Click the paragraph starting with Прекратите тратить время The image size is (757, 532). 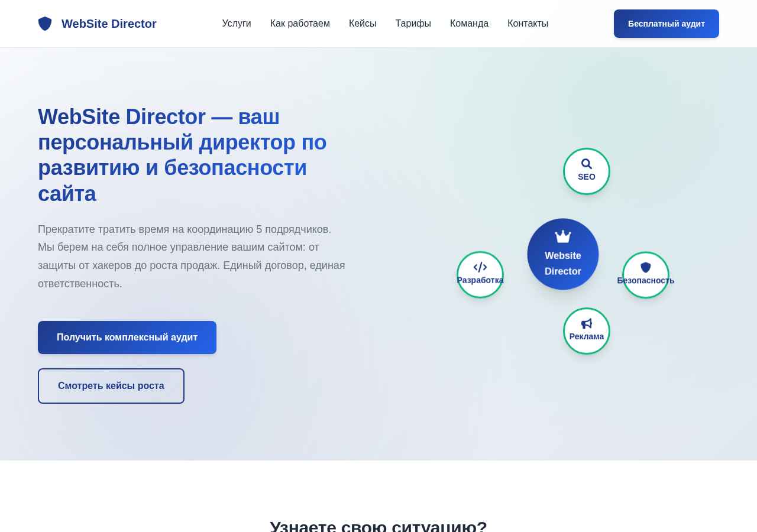pos(192,257)
